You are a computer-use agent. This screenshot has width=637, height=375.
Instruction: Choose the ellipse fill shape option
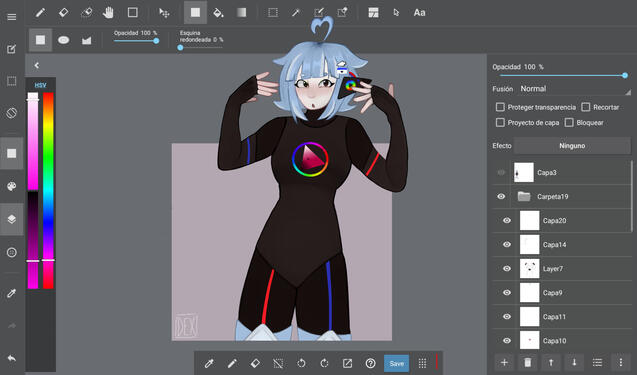(63, 40)
